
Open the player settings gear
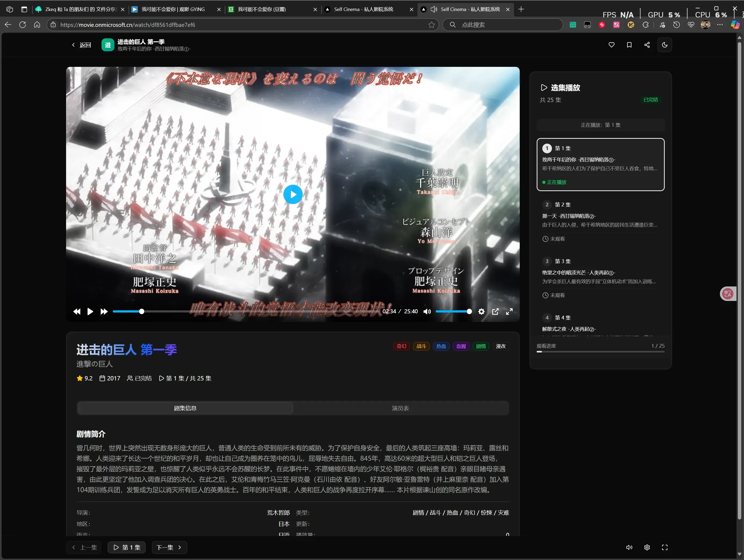(481, 312)
